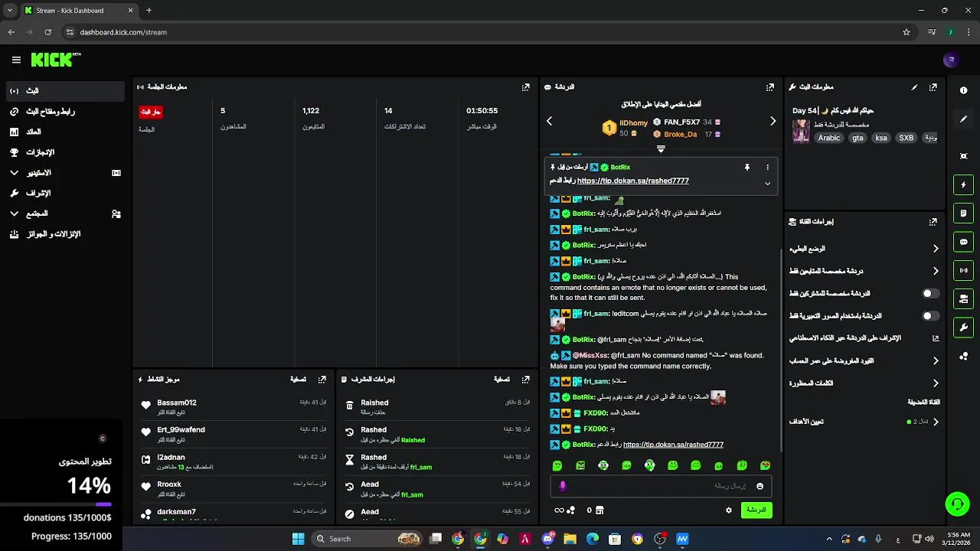Open the pinned tip.dokan.sa link

pos(632,181)
